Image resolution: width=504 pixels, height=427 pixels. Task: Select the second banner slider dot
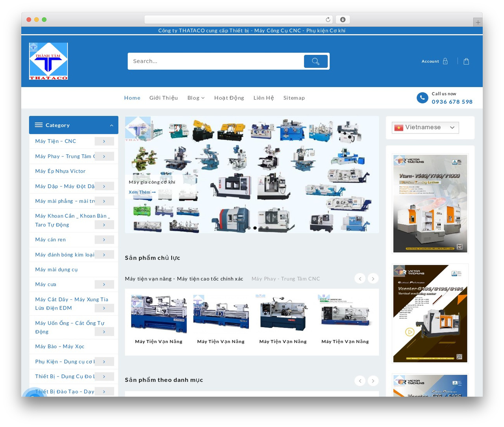255,228
